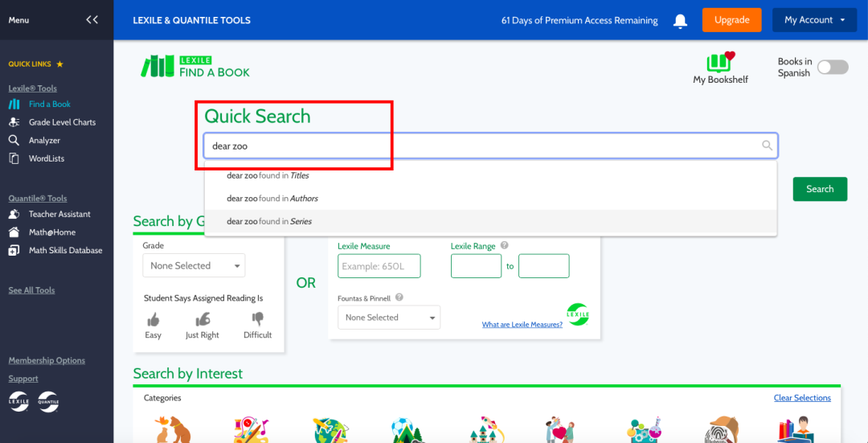
Task: Follow the What are Lexile Measures link
Action: click(522, 325)
